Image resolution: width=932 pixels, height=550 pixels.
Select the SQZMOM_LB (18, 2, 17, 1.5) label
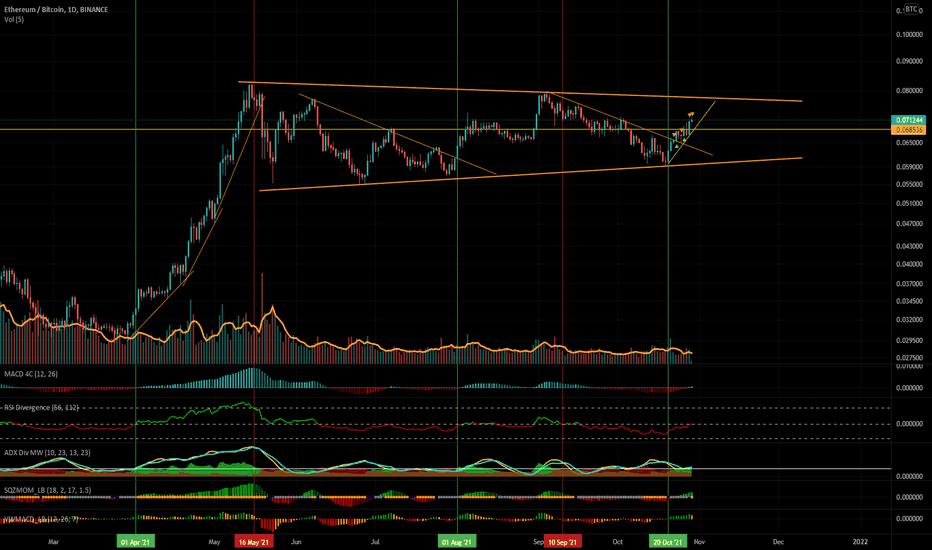(x=48, y=490)
